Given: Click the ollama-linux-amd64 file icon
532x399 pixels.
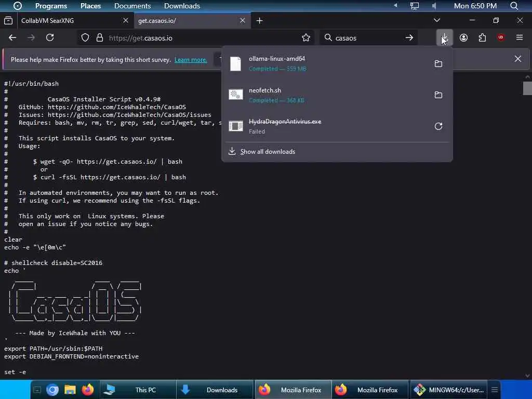Looking at the screenshot, I should click(235, 64).
